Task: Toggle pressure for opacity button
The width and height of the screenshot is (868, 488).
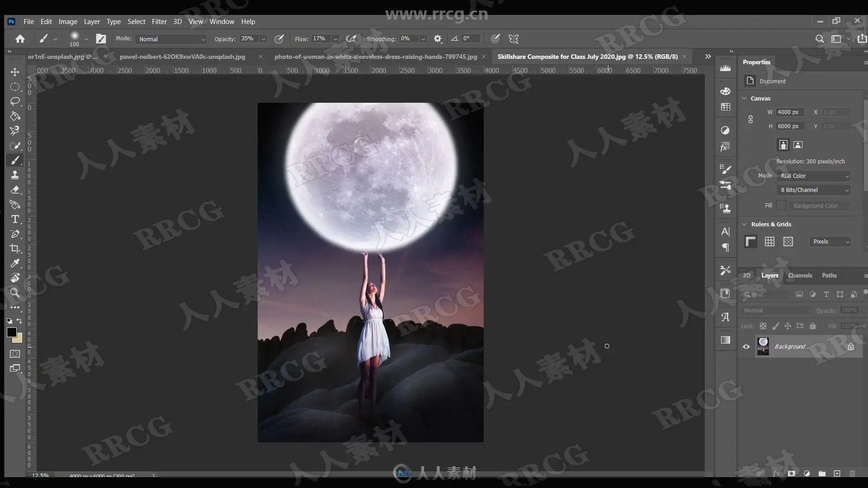Action: (x=279, y=39)
